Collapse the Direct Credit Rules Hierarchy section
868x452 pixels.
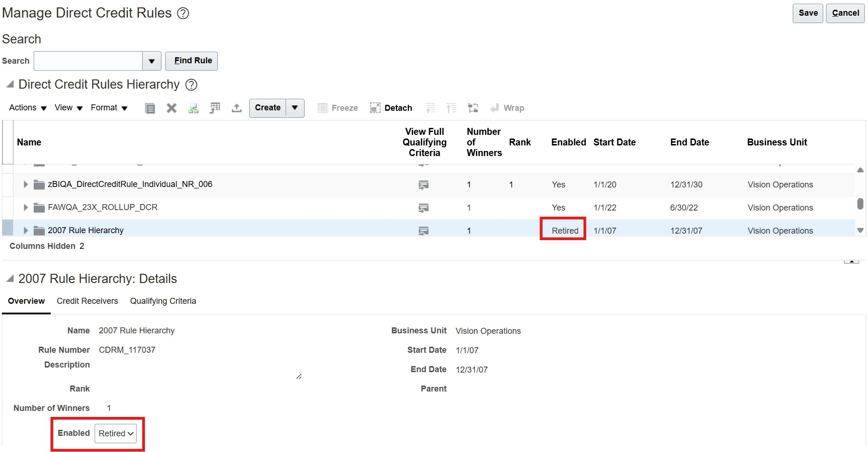[x=10, y=84]
